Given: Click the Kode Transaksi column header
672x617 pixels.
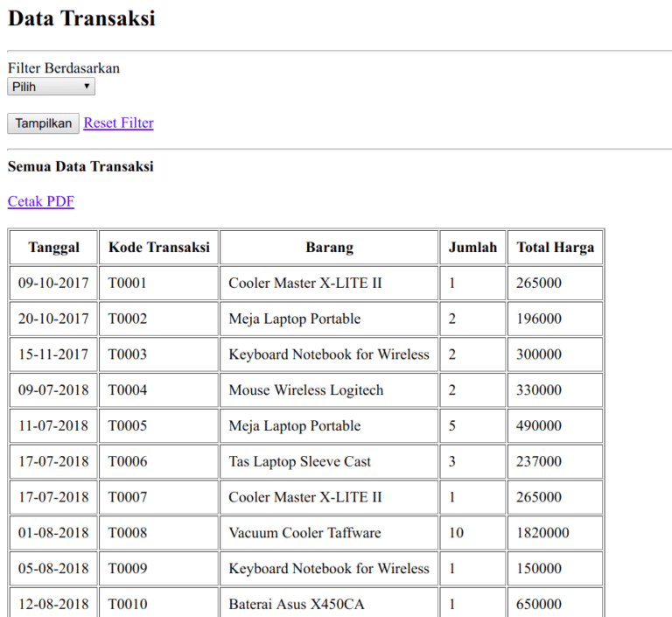Looking at the screenshot, I should (x=158, y=248).
